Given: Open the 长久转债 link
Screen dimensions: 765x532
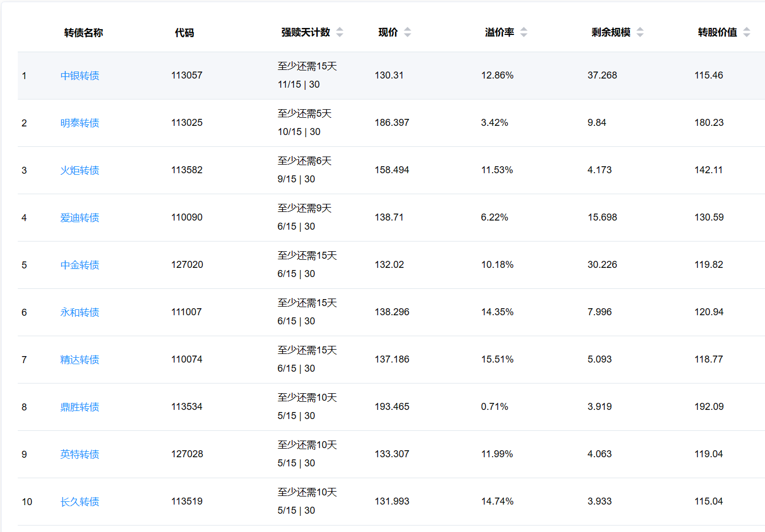Looking at the screenshot, I should click(x=80, y=502).
